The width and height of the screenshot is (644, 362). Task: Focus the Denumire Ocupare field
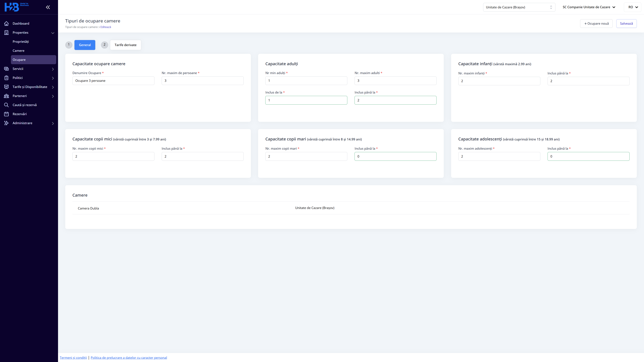pyautogui.click(x=113, y=81)
